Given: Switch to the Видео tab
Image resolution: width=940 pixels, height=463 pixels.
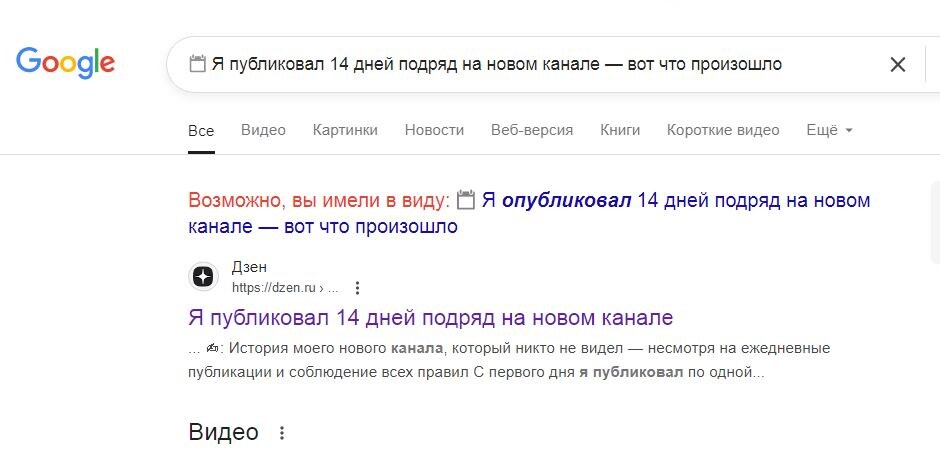Looking at the screenshot, I should [263, 130].
